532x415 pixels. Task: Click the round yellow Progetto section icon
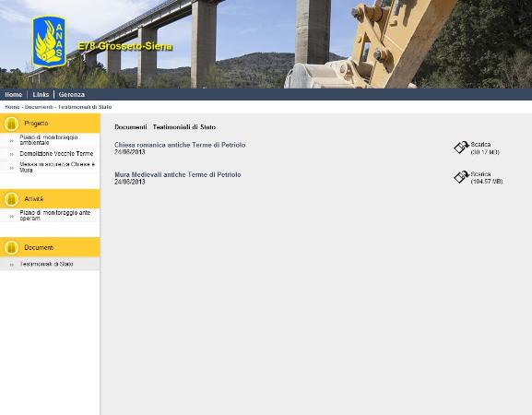pyautogui.click(x=11, y=124)
